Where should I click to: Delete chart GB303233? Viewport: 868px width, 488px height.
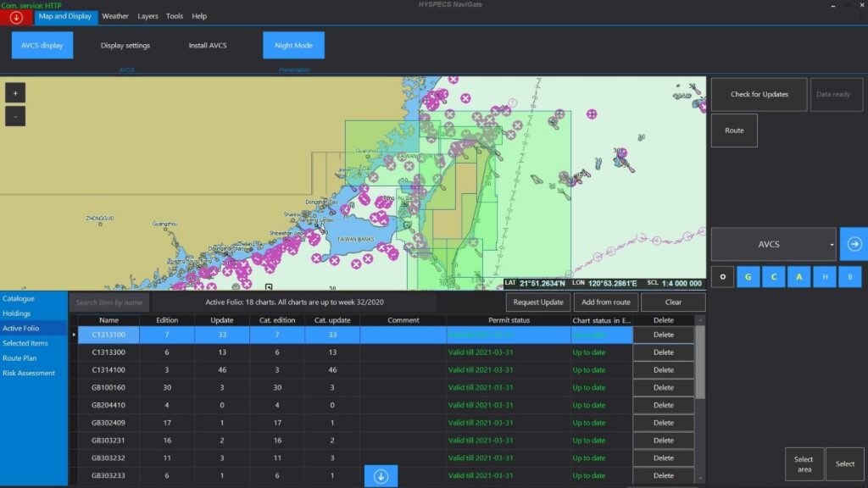(x=663, y=476)
